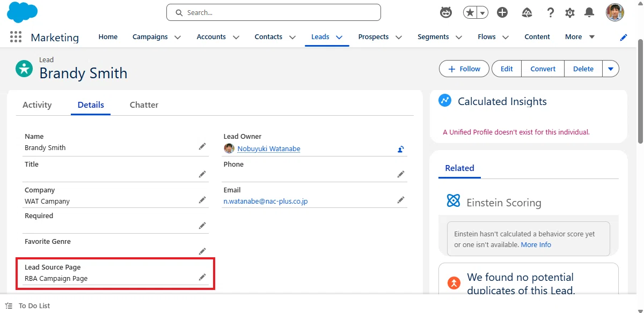The width and height of the screenshot is (644, 313).
Task: Open the Campaigns tab
Action: (x=150, y=37)
